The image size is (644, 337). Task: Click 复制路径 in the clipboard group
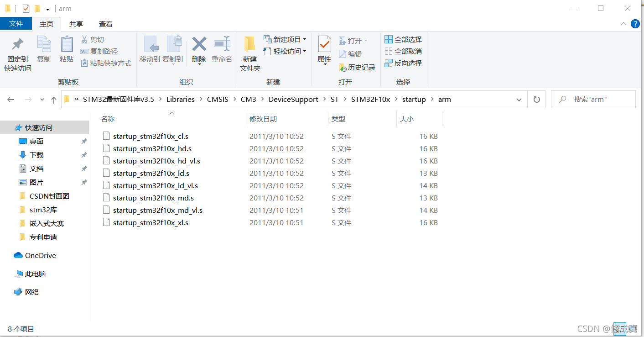click(99, 52)
